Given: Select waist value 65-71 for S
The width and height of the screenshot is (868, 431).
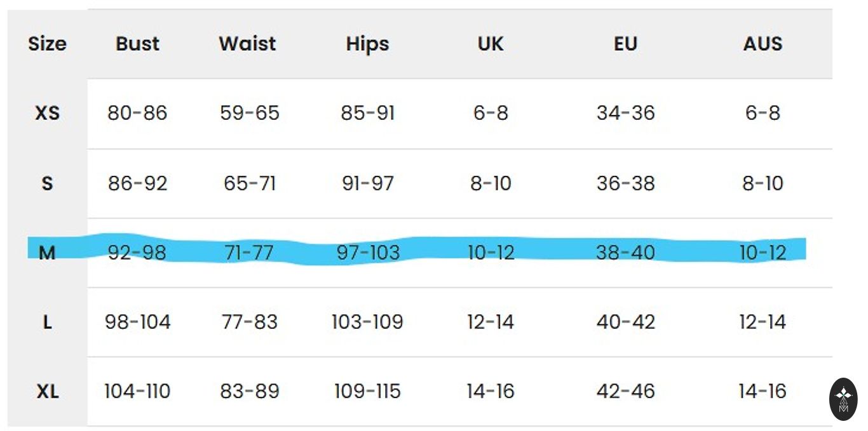Looking at the screenshot, I should 249,183.
